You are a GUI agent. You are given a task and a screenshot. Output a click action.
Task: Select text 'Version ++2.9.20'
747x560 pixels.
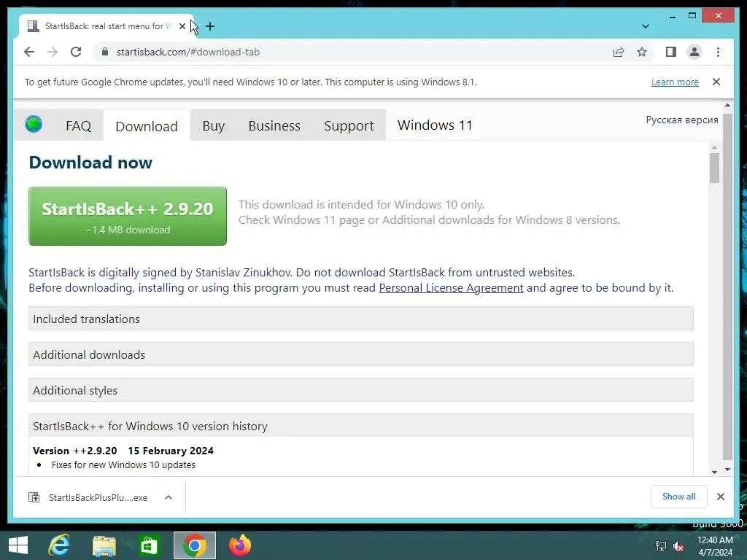click(75, 451)
